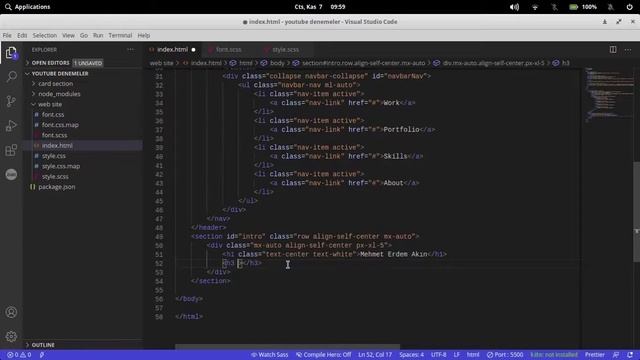Image resolution: width=640 pixels, height=360 pixels.
Task: Switch to the index.html tab
Action: 172,50
